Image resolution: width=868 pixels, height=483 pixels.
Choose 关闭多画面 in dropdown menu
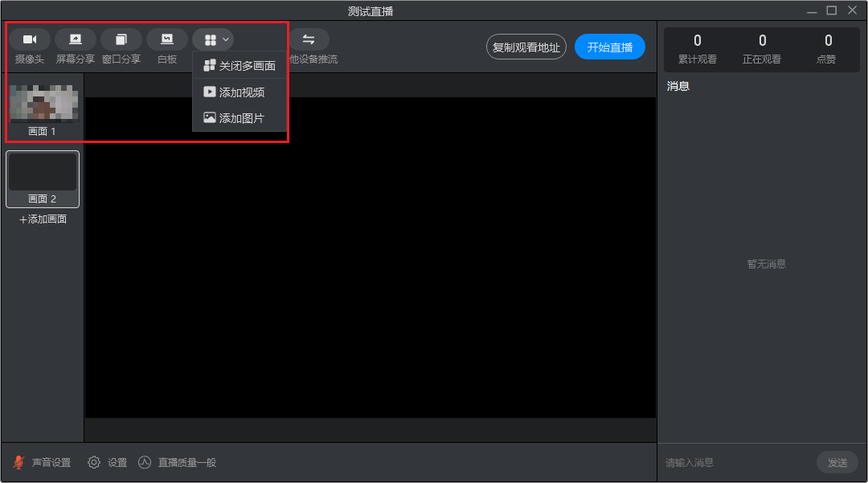point(240,66)
